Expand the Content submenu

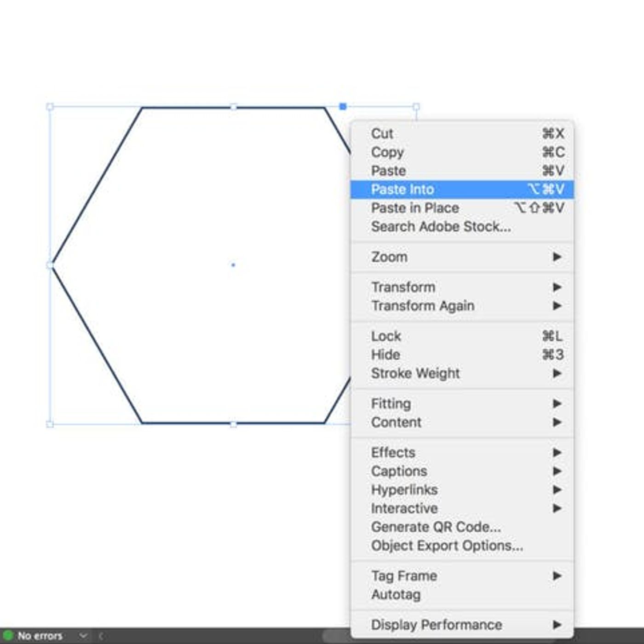point(462,422)
